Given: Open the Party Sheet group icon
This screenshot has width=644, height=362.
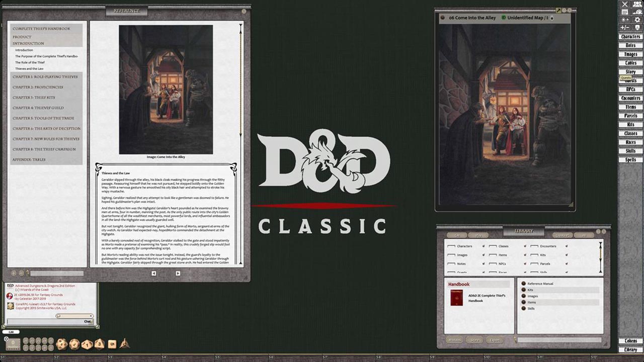Looking at the screenshot, I should coord(637,4).
